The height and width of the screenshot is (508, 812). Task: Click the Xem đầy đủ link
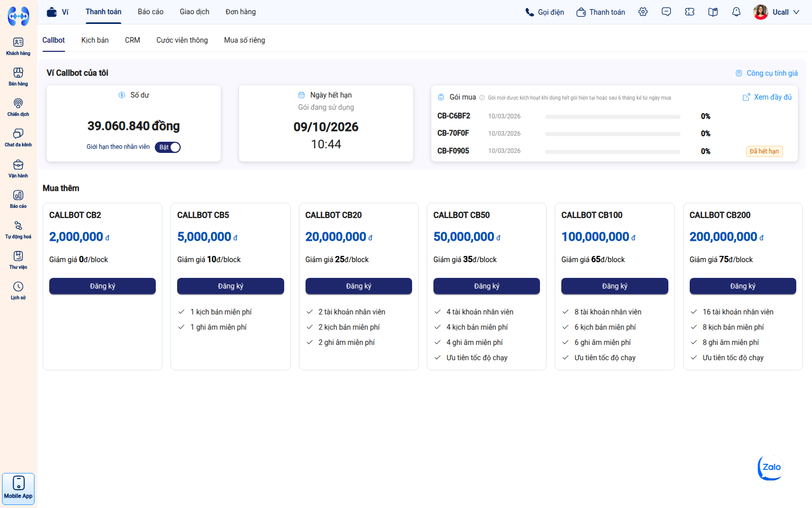click(767, 97)
